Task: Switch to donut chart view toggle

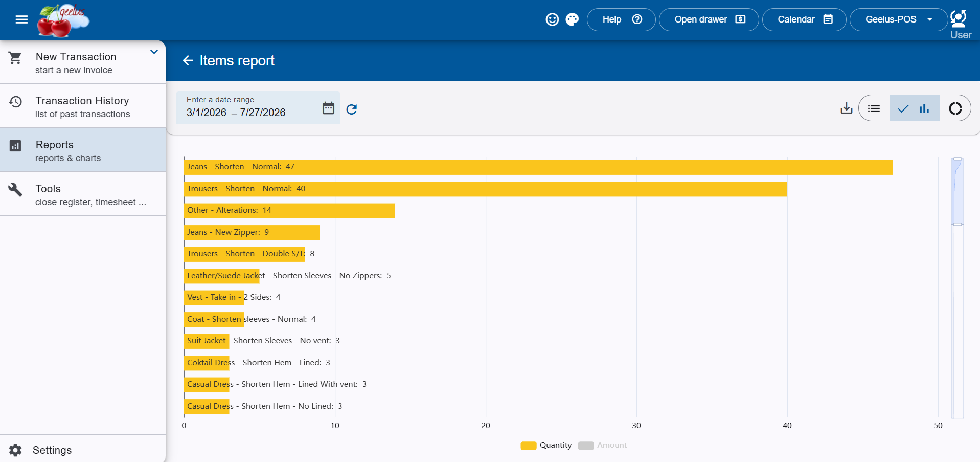Action: click(x=955, y=108)
